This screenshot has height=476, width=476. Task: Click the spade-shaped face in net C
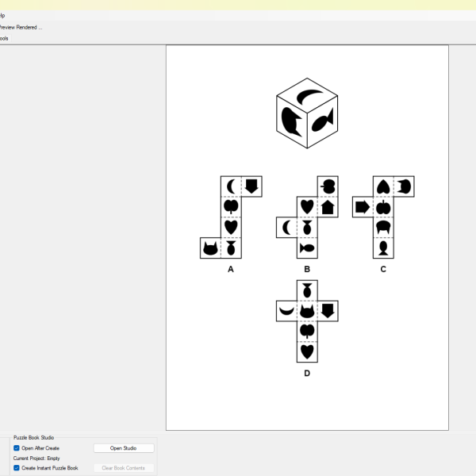383,186
